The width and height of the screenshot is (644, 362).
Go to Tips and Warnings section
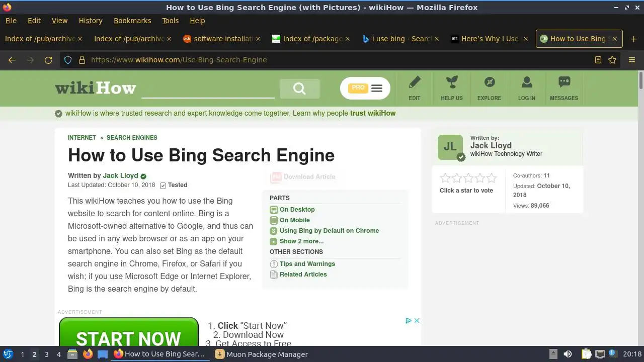[x=307, y=264]
